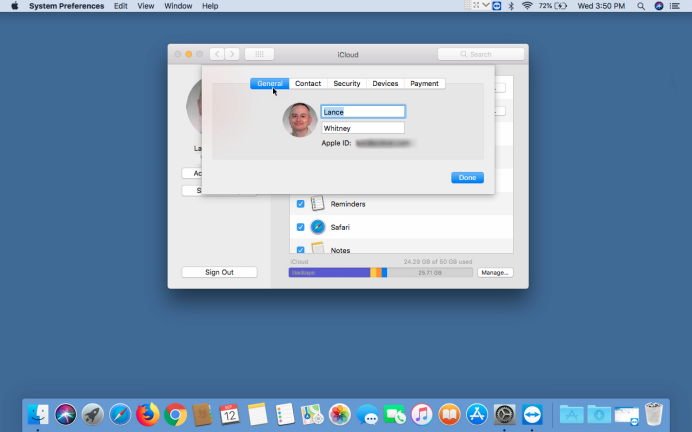Click the profile photo in account sheet
The image size is (692, 432).
[x=300, y=120]
